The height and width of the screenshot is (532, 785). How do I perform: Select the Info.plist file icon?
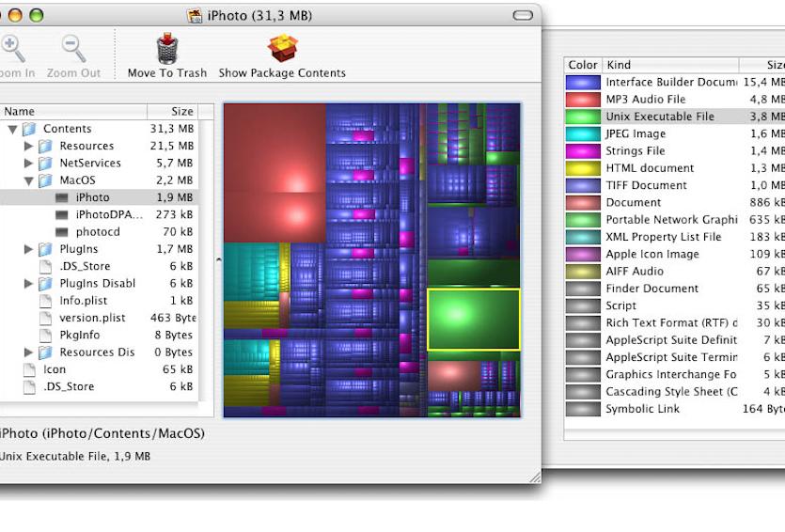click(x=45, y=301)
